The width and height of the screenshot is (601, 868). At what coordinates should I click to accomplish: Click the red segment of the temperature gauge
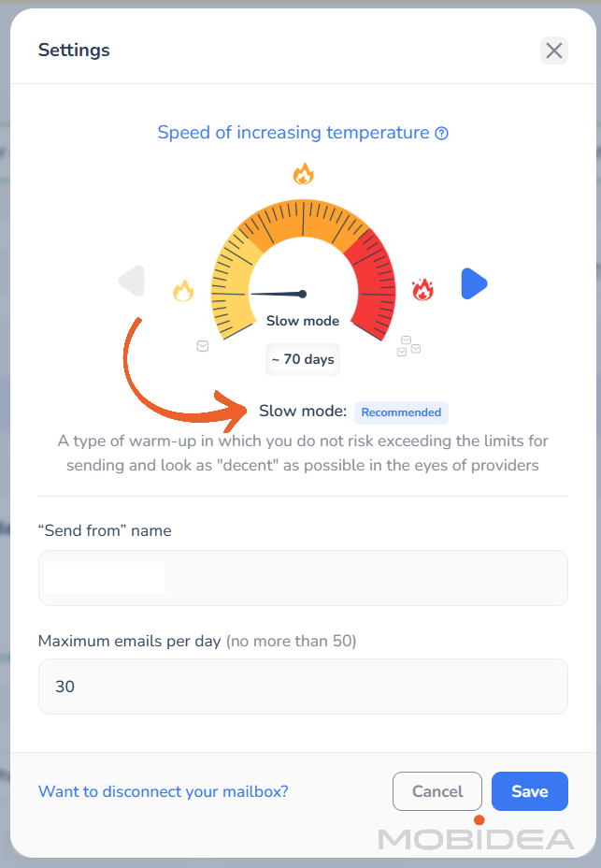click(374, 281)
